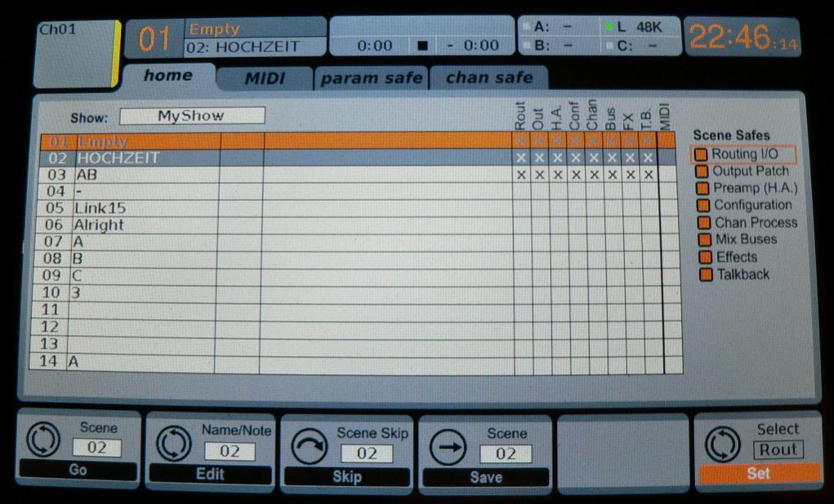Toggle the Effects scene safe checkbox
Viewport: 834px width, 504px height.
(705, 257)
